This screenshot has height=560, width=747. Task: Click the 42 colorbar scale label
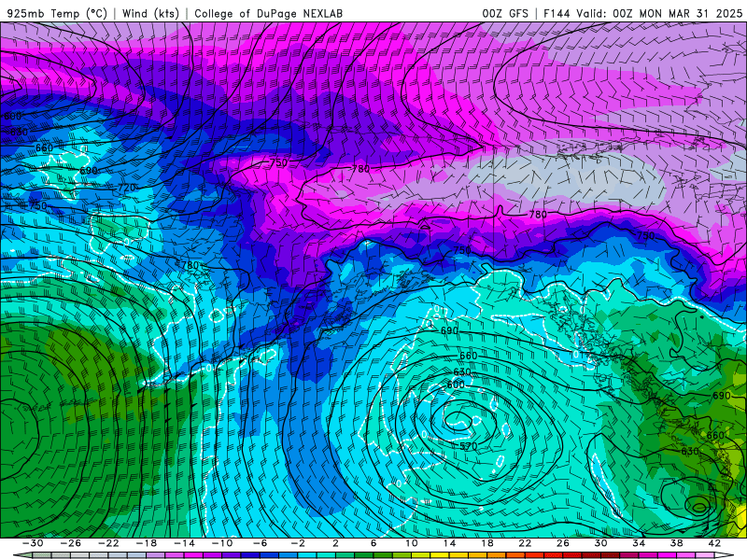coord(714,543)
